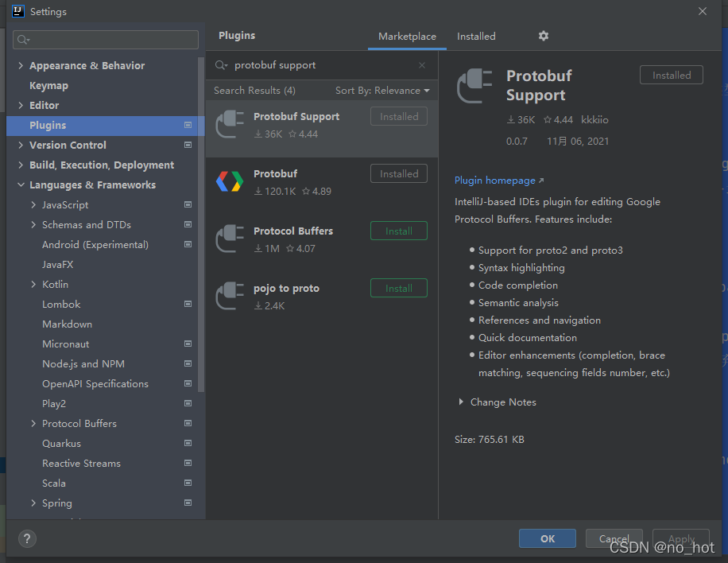Screen dimensions: 728x563
Task: Click the Cancel button
Action: 614,538
